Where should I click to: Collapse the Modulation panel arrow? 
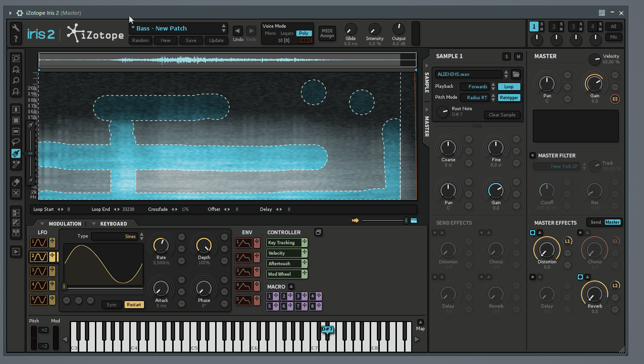[42, 224]
